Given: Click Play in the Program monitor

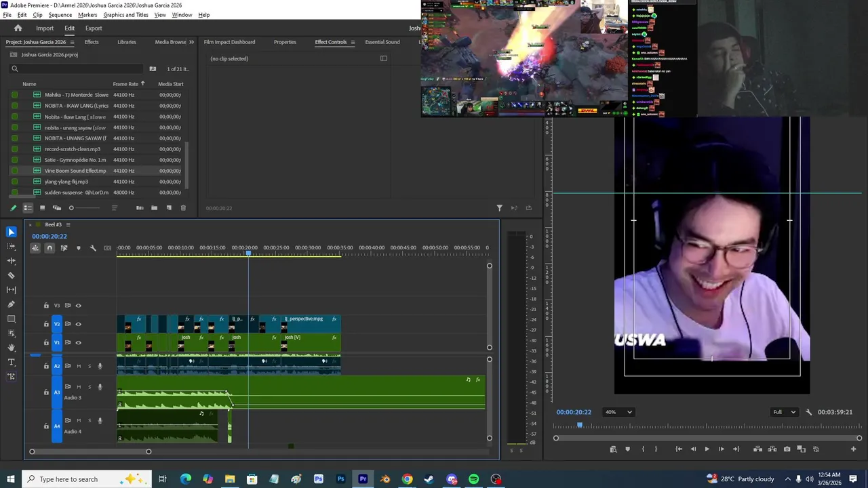Looking at the screenshot, I should (707, 449).
